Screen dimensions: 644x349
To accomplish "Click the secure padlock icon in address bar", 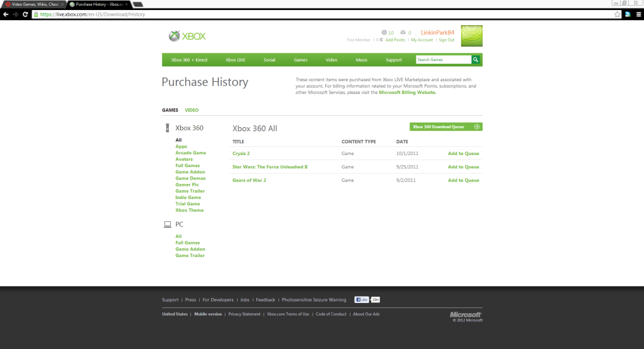I will (x=36, y=14).
